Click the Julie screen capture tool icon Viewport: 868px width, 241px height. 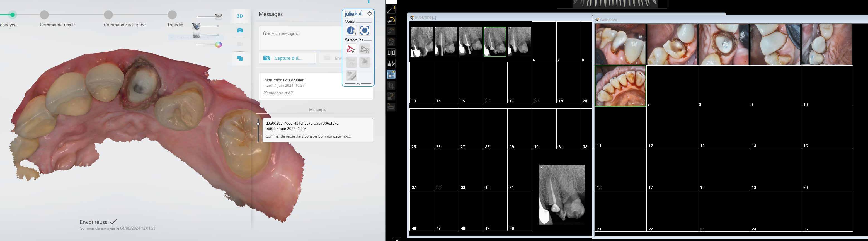(365, 31)
